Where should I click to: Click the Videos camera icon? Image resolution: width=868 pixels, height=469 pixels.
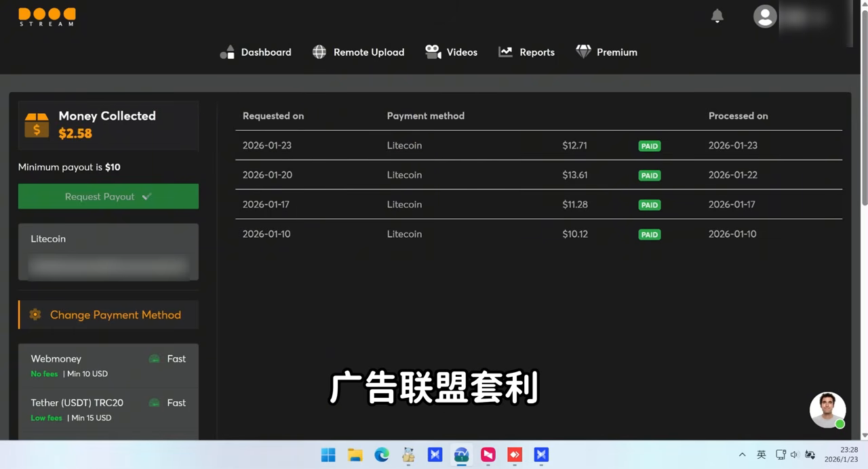click(433, 52)
